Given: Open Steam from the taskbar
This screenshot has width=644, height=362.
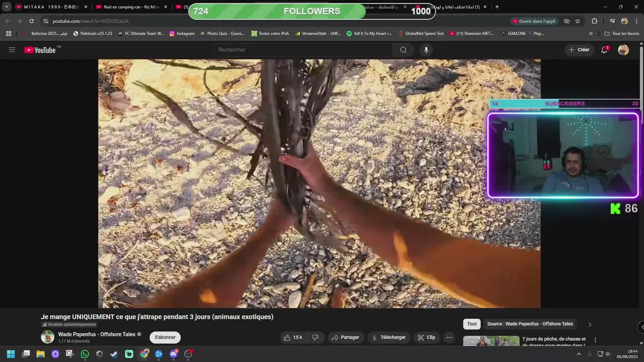Looking at the screenshot, I should pos(114,354).
